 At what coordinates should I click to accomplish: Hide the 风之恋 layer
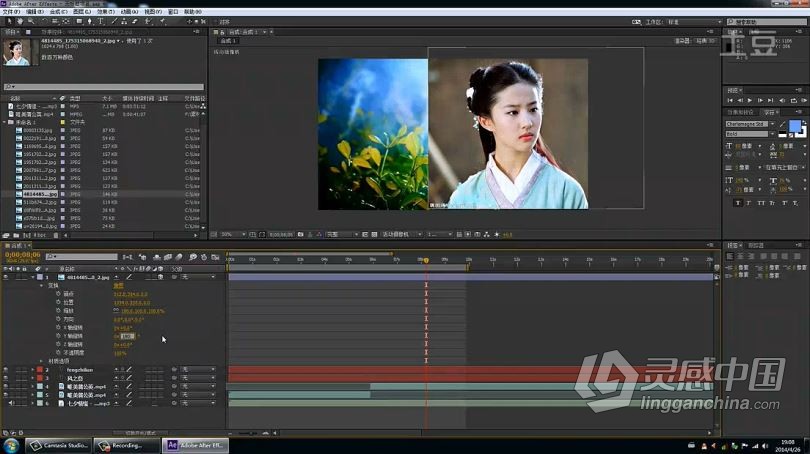pos(6,378)
